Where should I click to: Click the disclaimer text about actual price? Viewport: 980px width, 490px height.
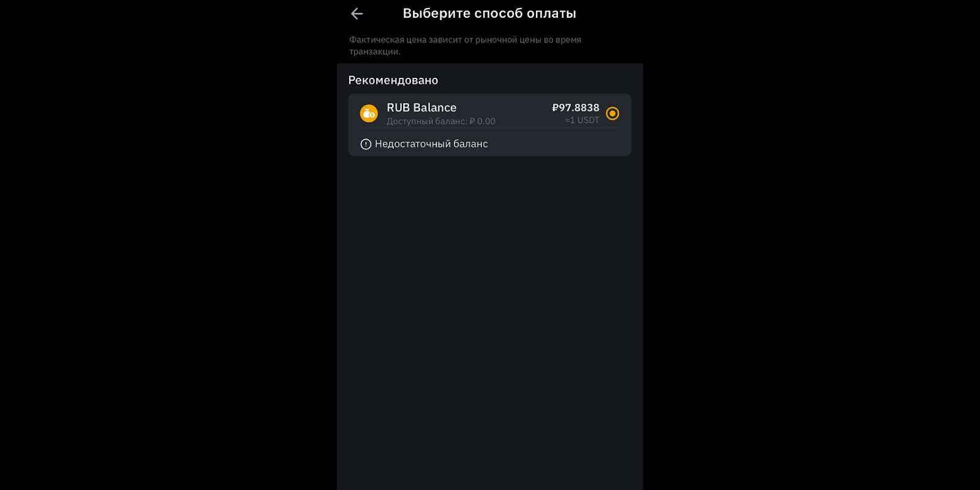click(x=465, y=40)
